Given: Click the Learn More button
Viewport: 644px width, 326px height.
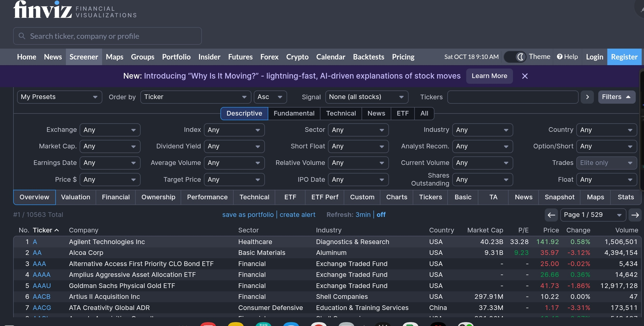Looking at the screenshot, I should [x=489, y=76].
